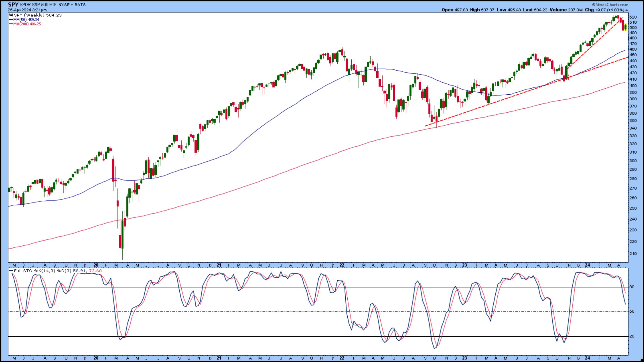Click the blue MA(50) legend line marker
Screen dimensions: 644x362
(11, 20)
